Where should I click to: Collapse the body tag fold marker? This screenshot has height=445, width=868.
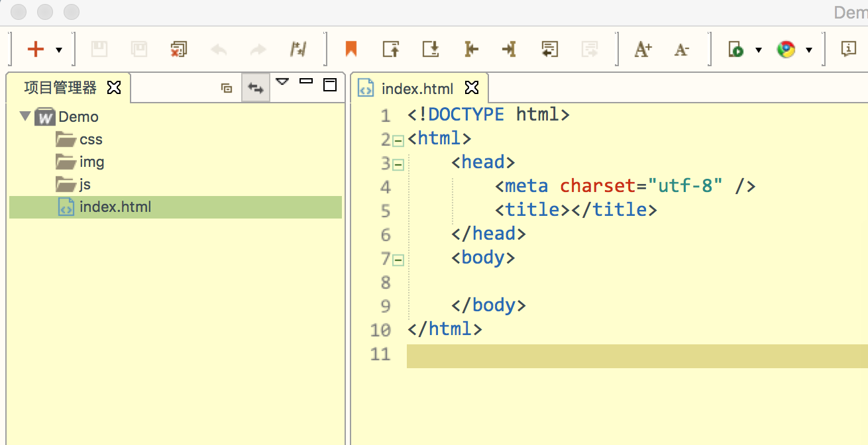(398, 260)
